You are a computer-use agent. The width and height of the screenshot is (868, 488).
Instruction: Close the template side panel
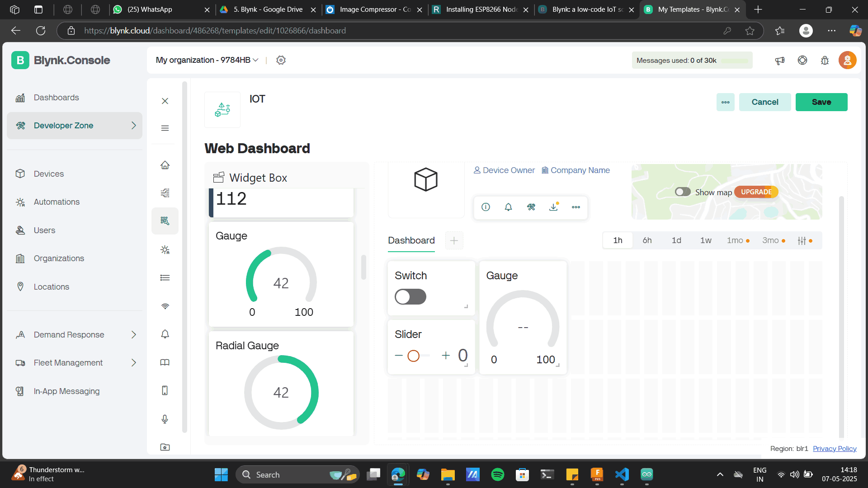click(x=165, y=101)
